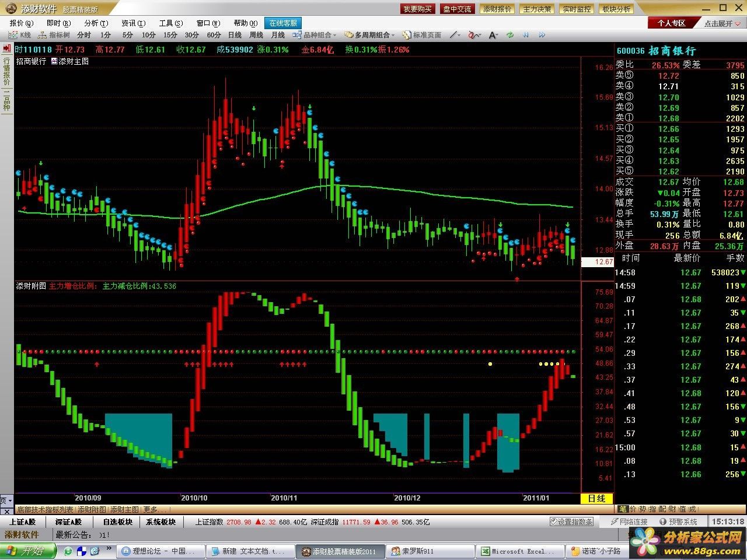Open the 即时 menu
This screenshot has width=747, height=560.
pos(58,23)
